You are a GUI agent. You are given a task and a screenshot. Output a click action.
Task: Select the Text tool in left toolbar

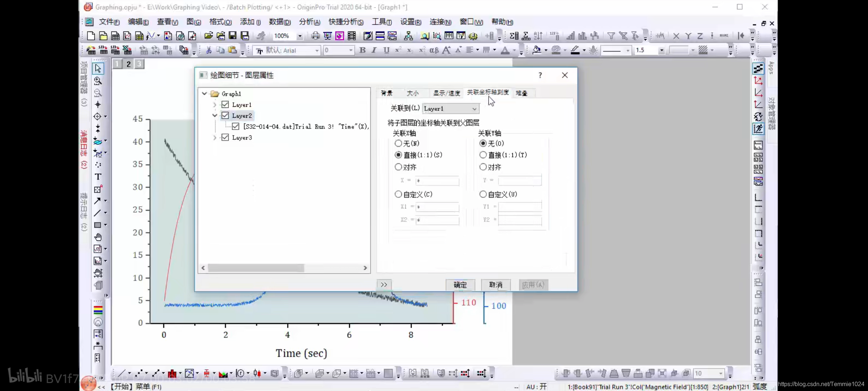point(98,177)
